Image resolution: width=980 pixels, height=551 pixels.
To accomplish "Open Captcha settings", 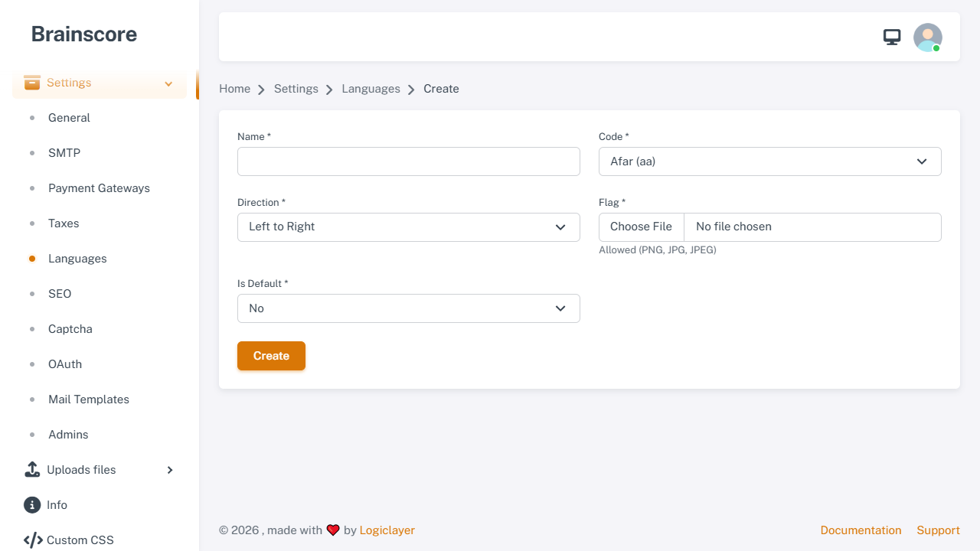I will (x=70, y=329).
